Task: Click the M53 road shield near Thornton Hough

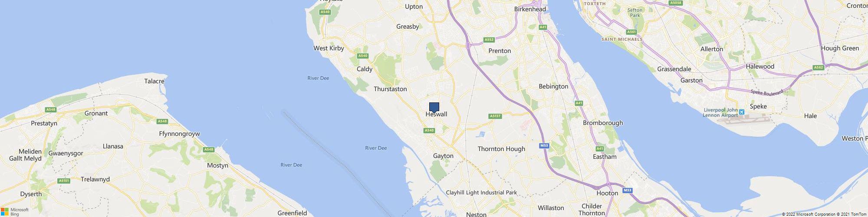Action: tap(544, 146)
